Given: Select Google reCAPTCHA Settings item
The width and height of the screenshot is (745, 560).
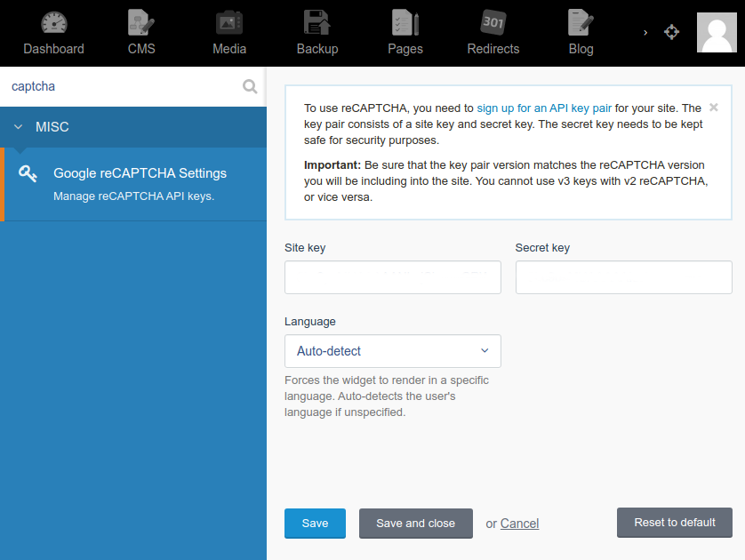Looking at the screenshot, I should pos(135,184).
